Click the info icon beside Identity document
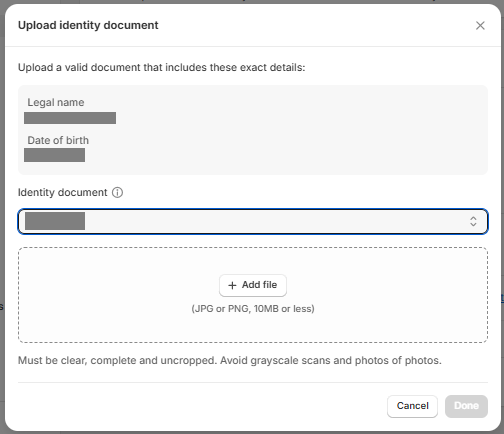Image resolution: width=504 pixels, height=434 pixels. [117, 192]
